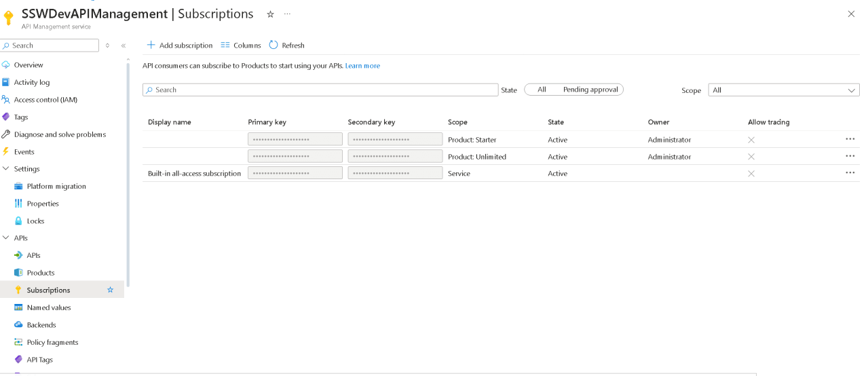Open Platform migration
Screen dimensions: 868x376
coord(56,186)
